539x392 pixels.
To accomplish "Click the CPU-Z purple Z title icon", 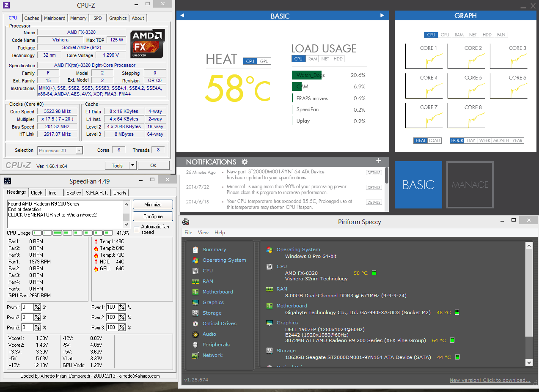I will [6, 5].
